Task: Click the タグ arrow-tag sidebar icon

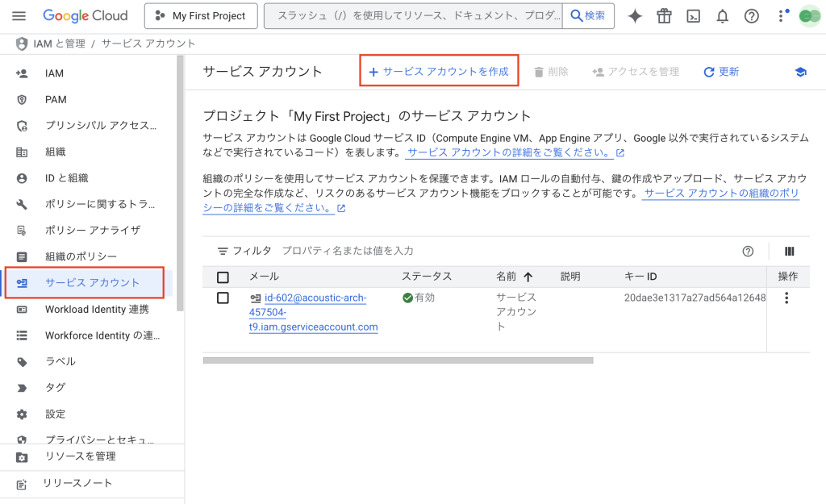Action: [22, 388]
